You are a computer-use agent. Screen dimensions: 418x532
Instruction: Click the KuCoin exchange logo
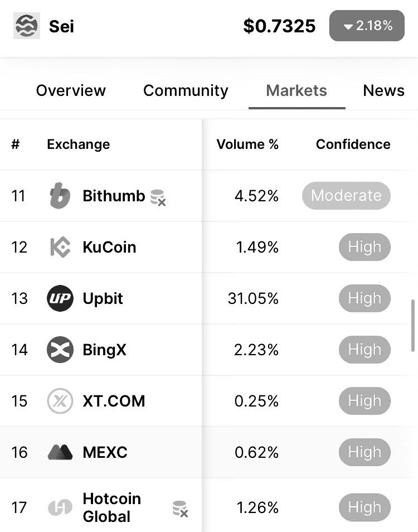pyautogui.click(x=60, y=247)
